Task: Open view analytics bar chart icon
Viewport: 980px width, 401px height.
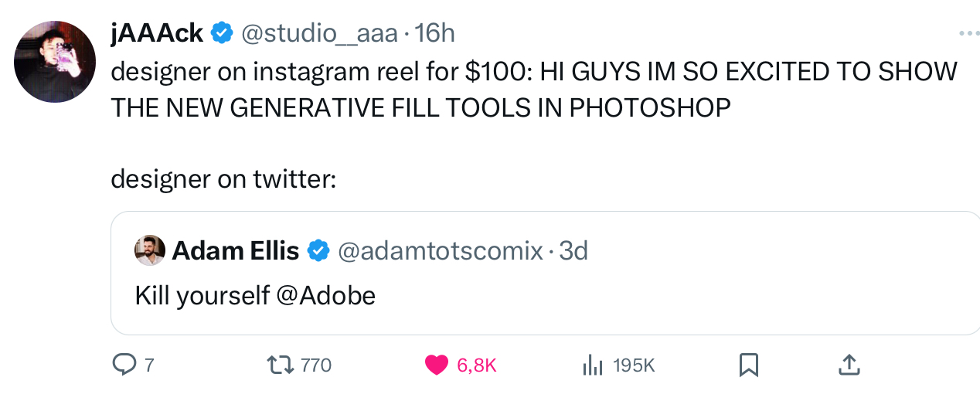Action: (592, 365)
